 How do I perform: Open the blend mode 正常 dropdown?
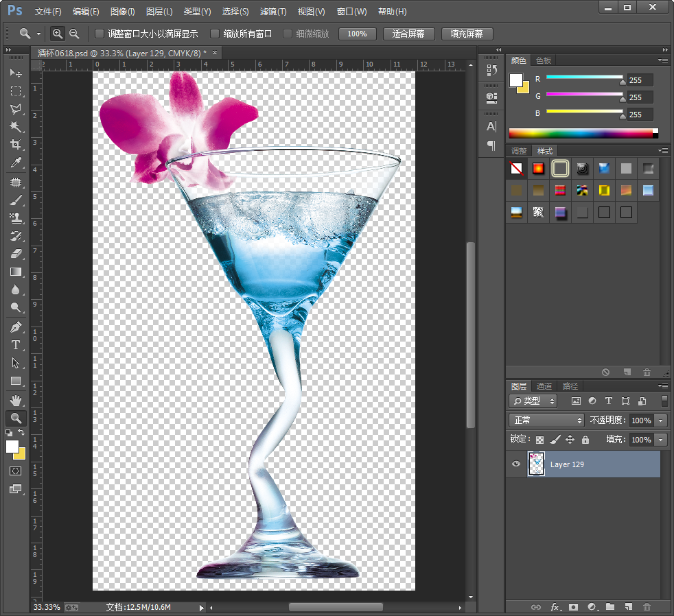[x=546, y=420]
